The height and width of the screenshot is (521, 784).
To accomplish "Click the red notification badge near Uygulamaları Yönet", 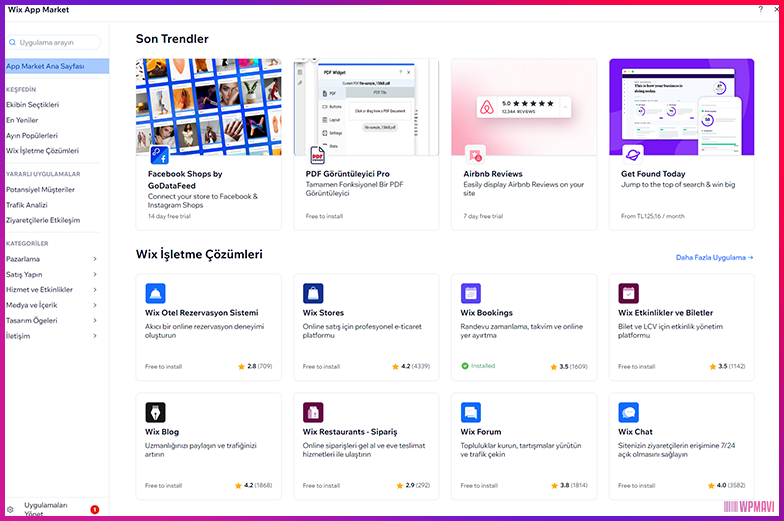I will (x=94, y=510).
